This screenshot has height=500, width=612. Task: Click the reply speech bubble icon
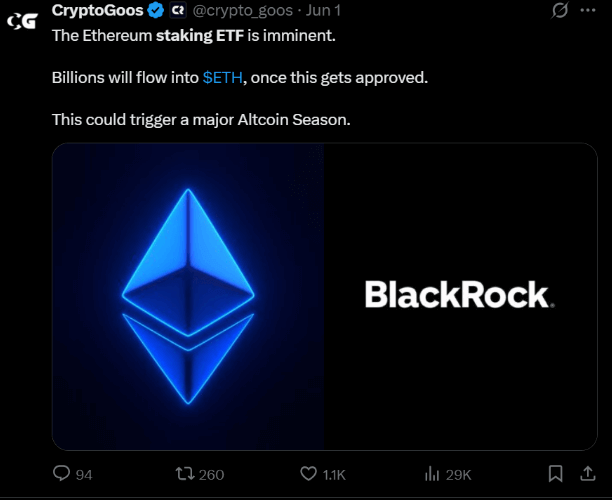(x=61, y=473)
